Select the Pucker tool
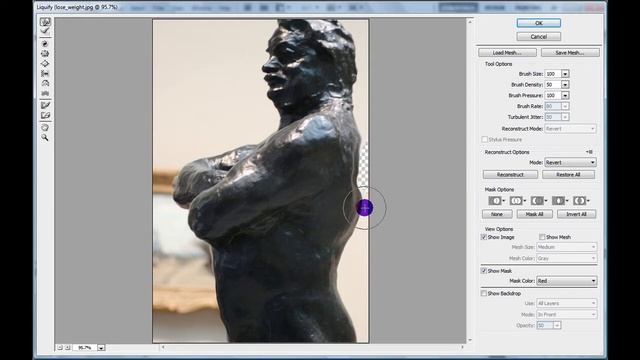Viewport: 640px width, 360px height. 45,53
